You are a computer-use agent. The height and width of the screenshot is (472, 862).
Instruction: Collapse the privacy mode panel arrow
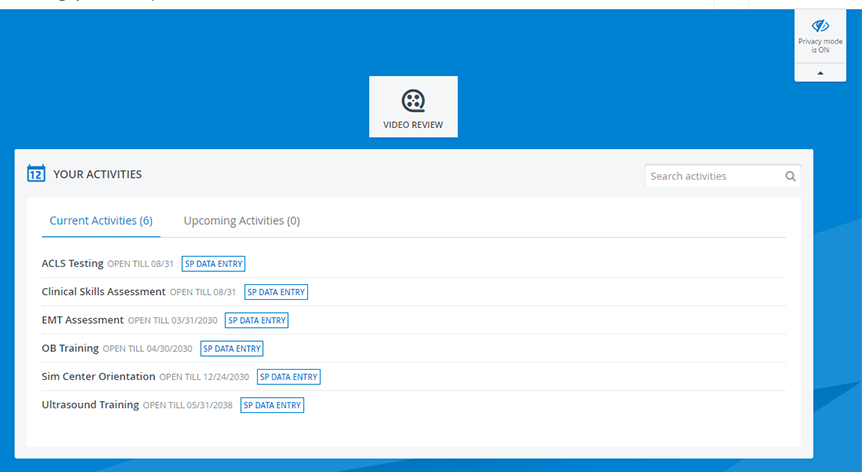820,73
